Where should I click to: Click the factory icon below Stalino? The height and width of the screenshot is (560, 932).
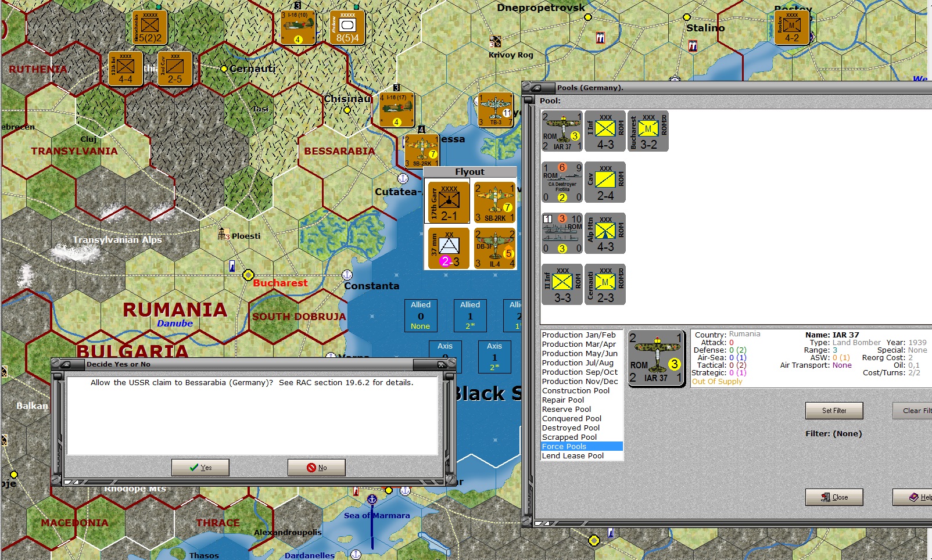pos(693,45)
